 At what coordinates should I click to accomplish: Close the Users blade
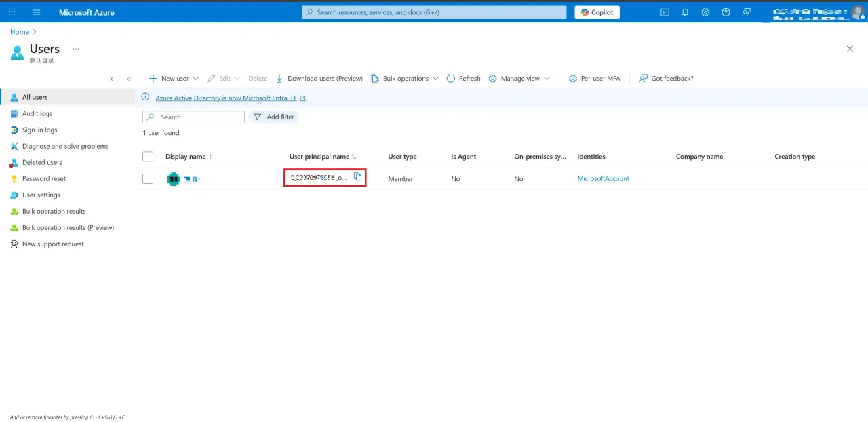(x=850, y=49)
